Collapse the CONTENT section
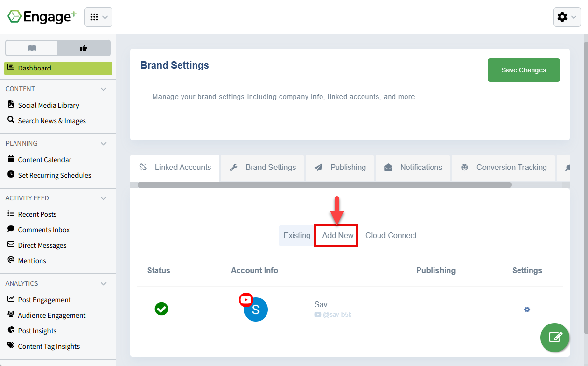The width and height of the screenshot is (588, 366). click(x=103, y=89)
